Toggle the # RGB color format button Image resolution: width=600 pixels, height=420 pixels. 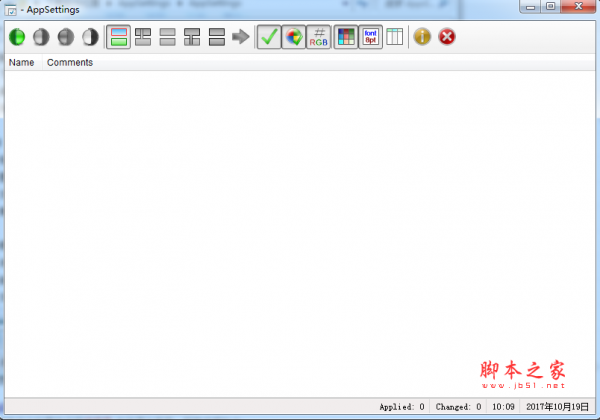318,37
